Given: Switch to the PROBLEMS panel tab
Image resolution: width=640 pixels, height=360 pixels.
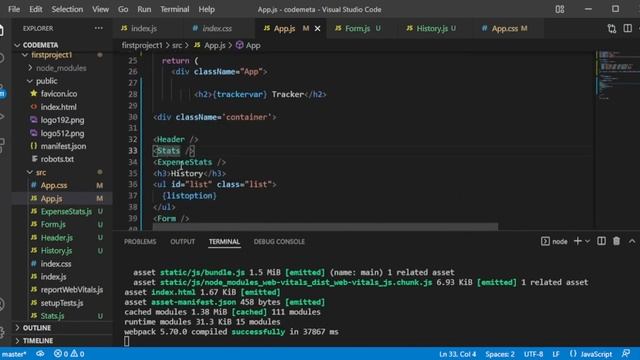Looking at the screenshot, I should [140, 242].
